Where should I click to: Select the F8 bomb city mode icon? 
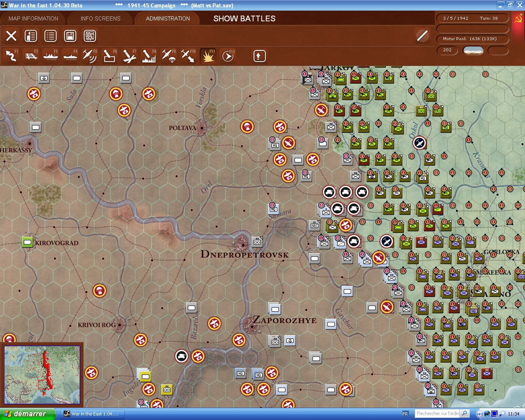[149, 56]
